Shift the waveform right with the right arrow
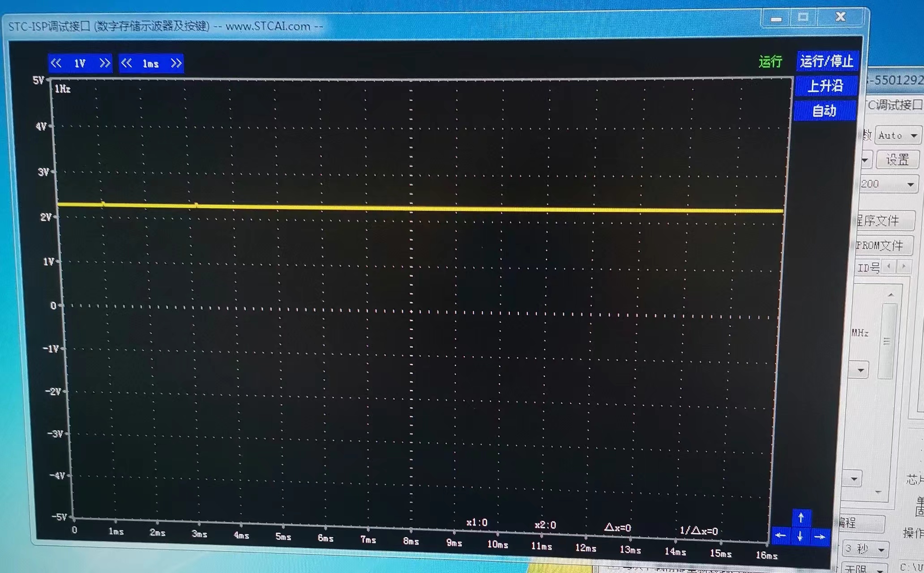 820,537
